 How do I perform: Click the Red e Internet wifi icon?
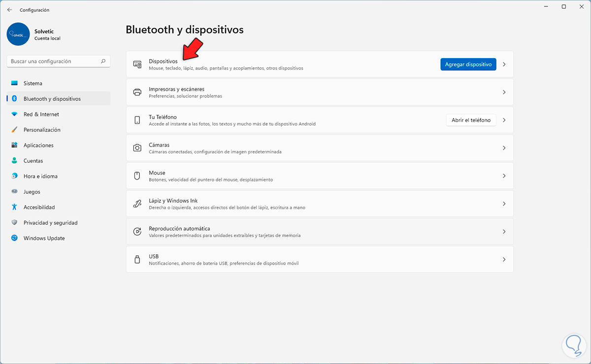(x=14, y=115)
